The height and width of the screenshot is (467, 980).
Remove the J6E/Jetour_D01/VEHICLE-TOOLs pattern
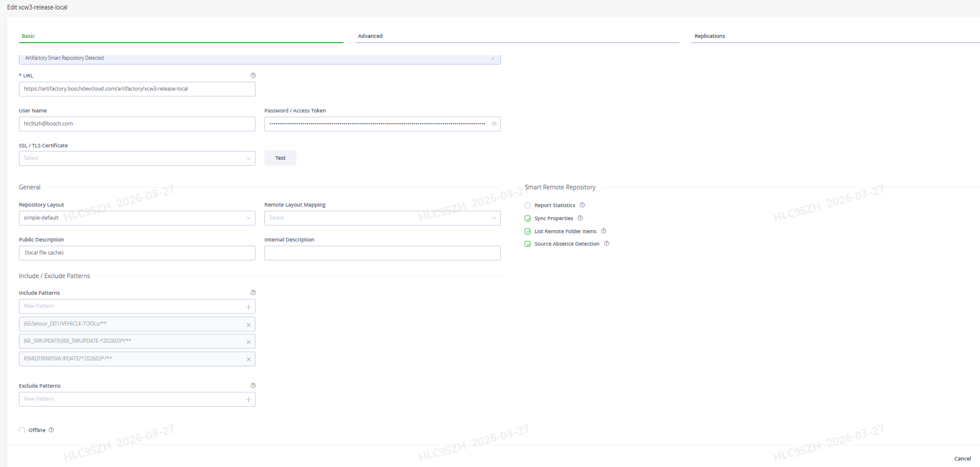coord(248,324)
